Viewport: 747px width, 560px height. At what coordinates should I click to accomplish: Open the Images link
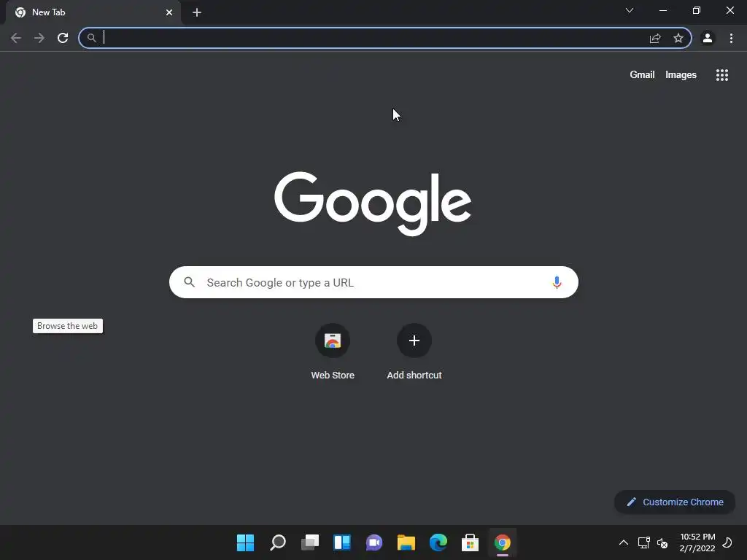coord(681,75)
